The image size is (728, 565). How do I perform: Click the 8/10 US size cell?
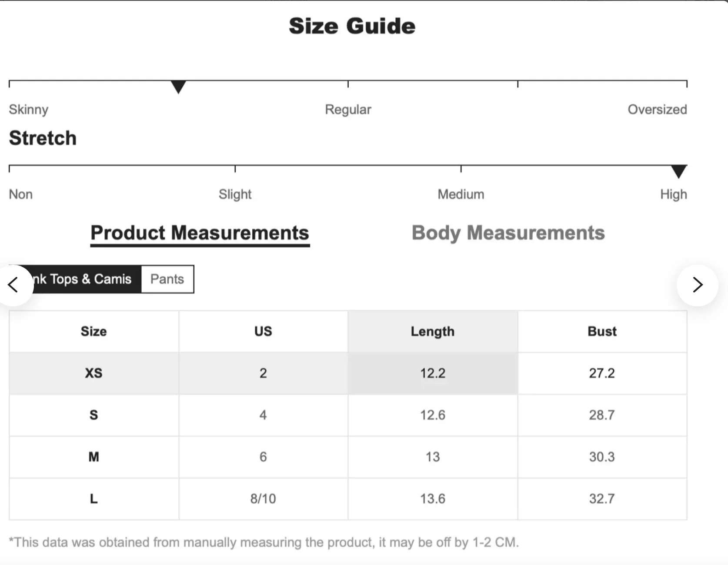coord(263,499)
